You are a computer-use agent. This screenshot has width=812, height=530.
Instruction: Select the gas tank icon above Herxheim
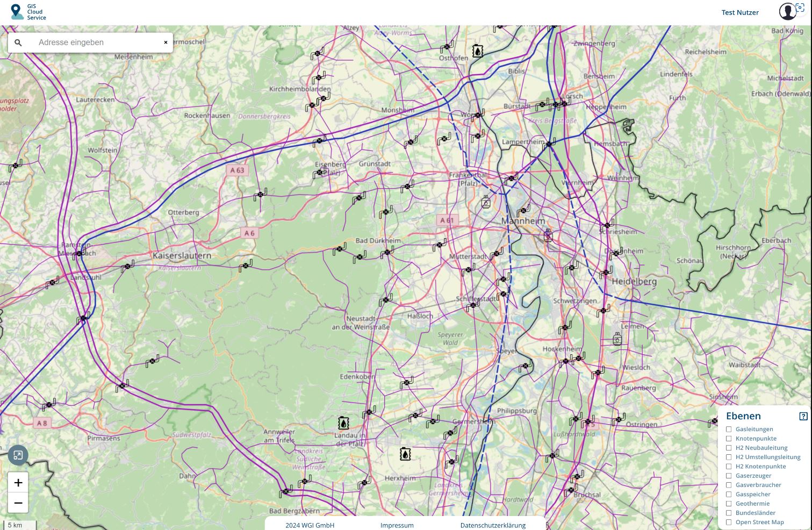tap(405, 454)
